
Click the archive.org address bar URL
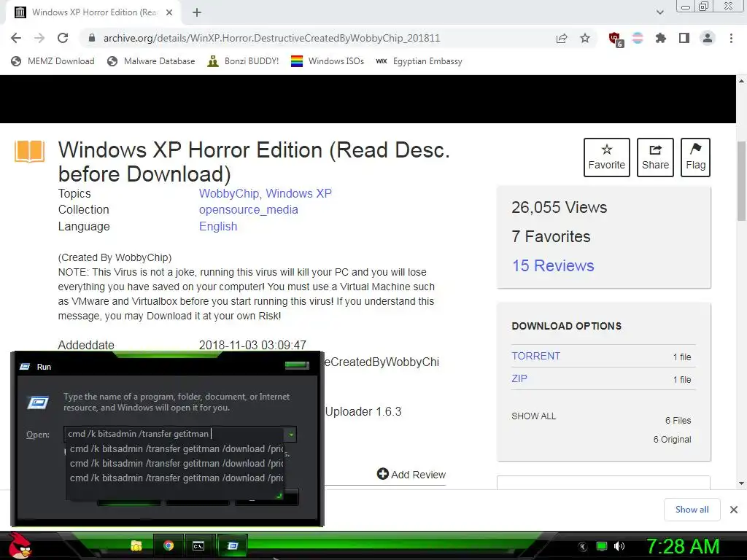click(x=271, y=38)
